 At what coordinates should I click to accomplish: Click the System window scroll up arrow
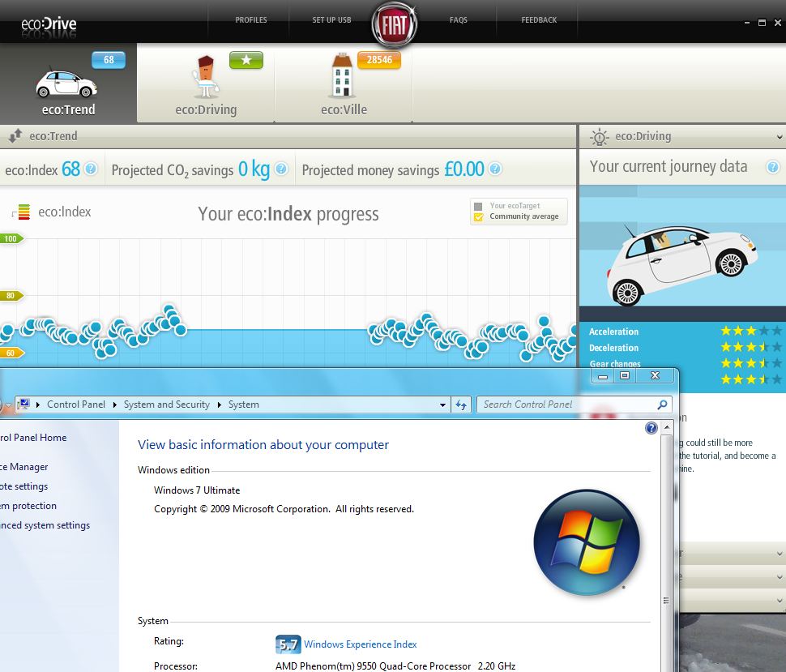click(667, 428)
